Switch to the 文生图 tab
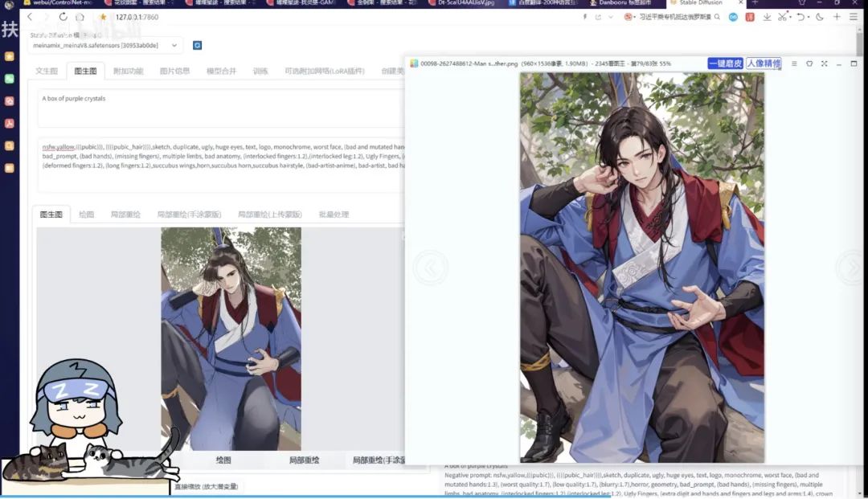The image size is (868, 499). pos(47,71)
